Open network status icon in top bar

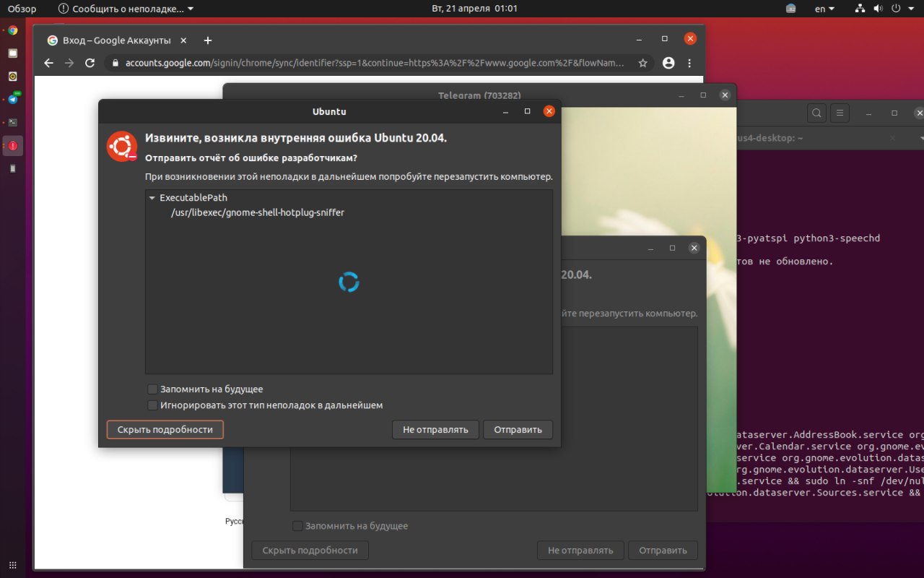tap(860, 9)
